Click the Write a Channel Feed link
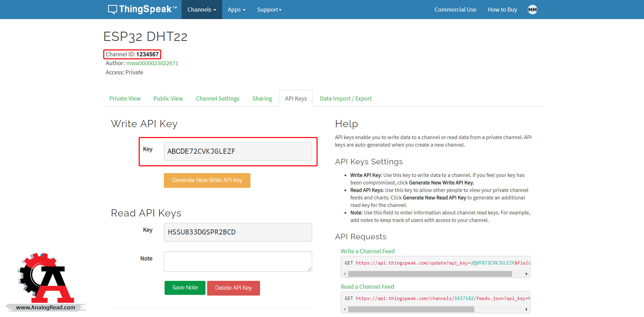Viewport: 644px width, 317px height. point(368,251)
